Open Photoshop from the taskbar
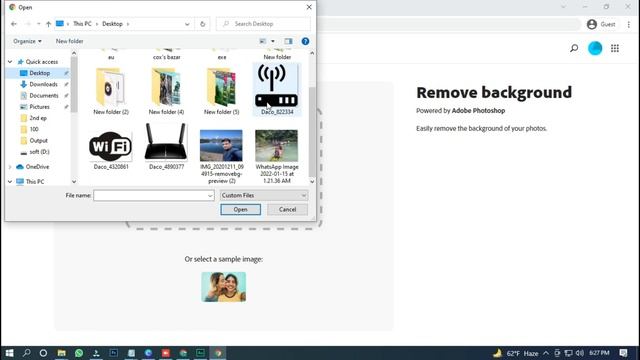640x360 pixels. [113, 353]
